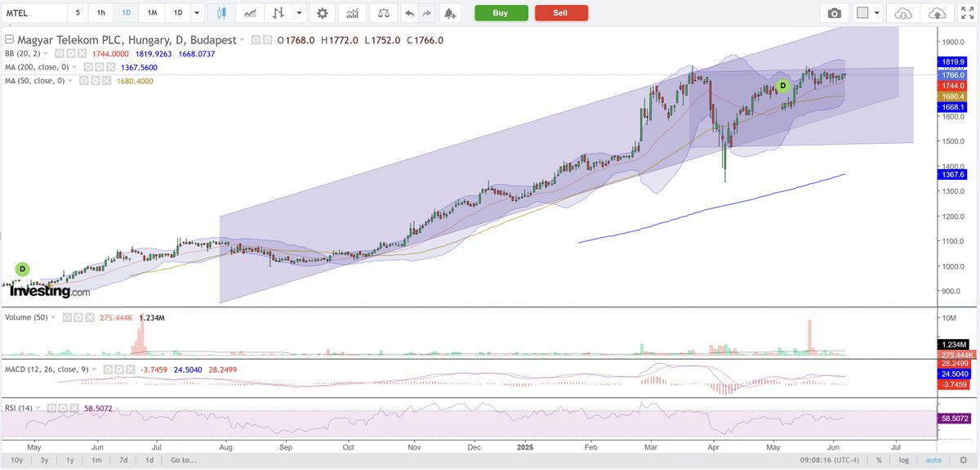Undo last chart action

click(409, 13)
